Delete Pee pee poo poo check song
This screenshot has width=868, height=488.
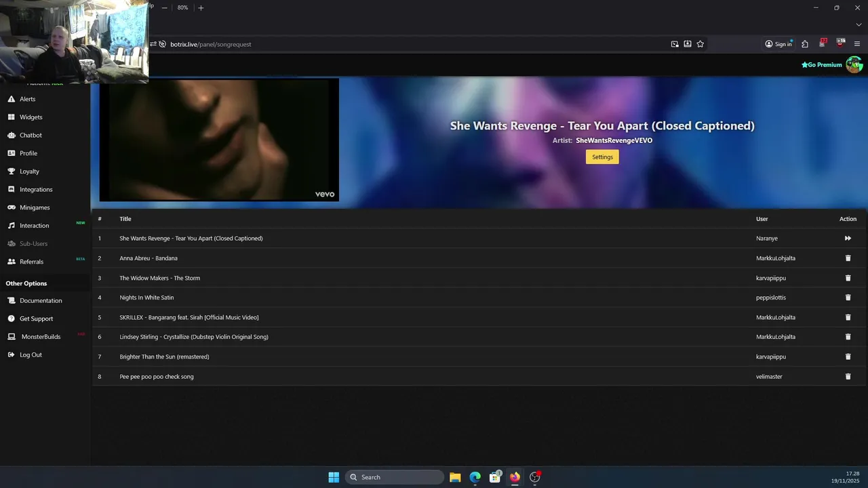848,376
